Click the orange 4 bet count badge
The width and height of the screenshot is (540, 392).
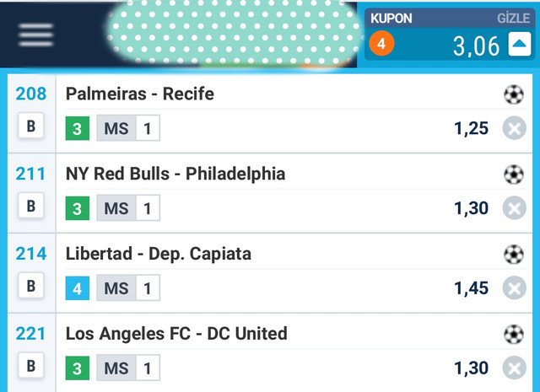point(381,43)
